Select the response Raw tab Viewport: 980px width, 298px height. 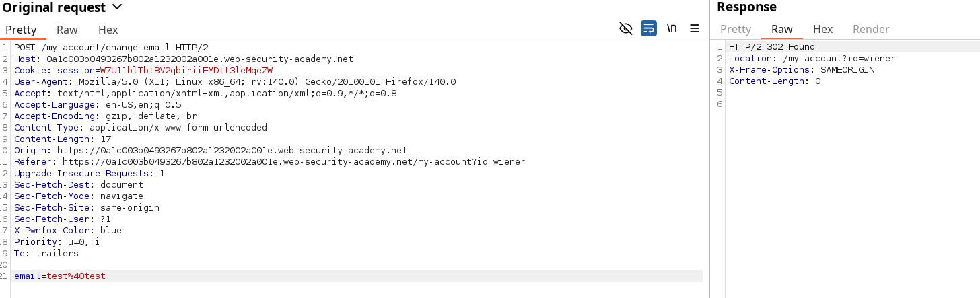(782, 29)
